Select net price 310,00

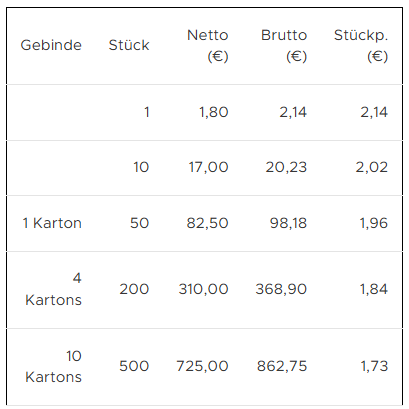tap(203, 289)
